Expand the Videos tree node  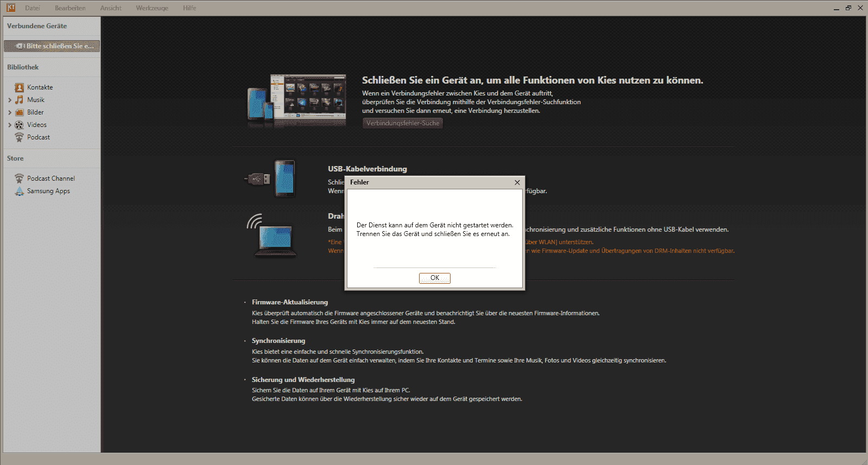(10, 125)
